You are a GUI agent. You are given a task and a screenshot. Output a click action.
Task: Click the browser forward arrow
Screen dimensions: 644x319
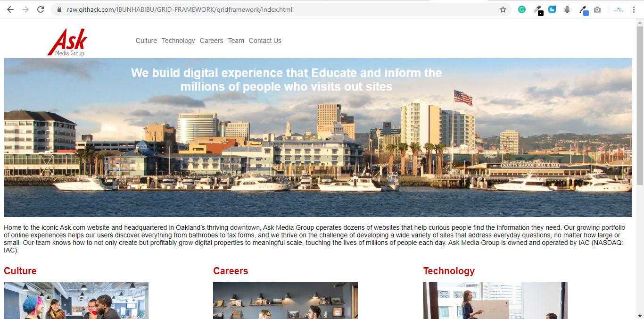click(x=25, y=9)
